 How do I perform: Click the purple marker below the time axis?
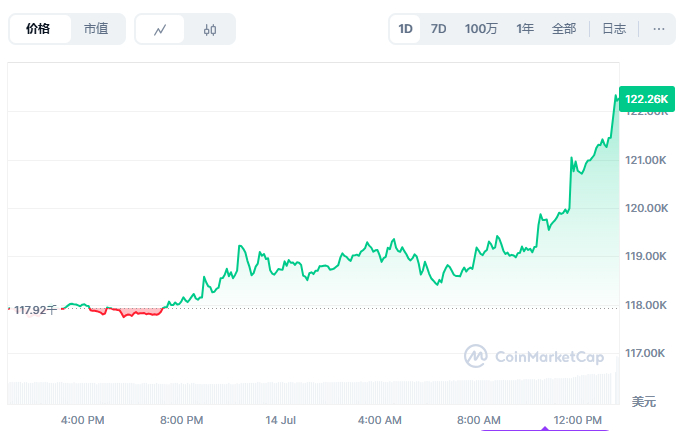(x=545, y=428)
